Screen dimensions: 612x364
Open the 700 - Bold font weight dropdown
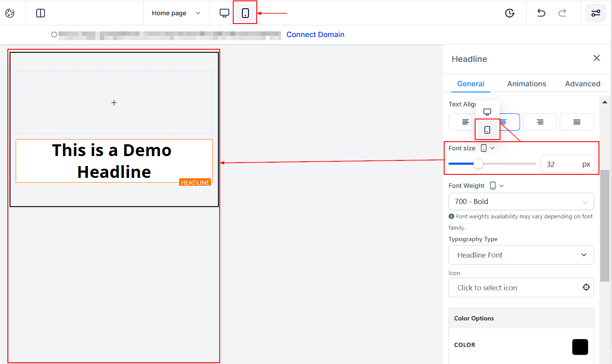point(521,201)
